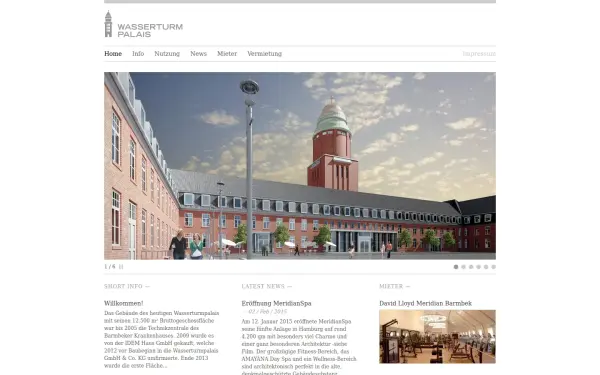Go to the Nutzung page
The height and width of the screenshot is (375, 600).
[x=167, y=54]
